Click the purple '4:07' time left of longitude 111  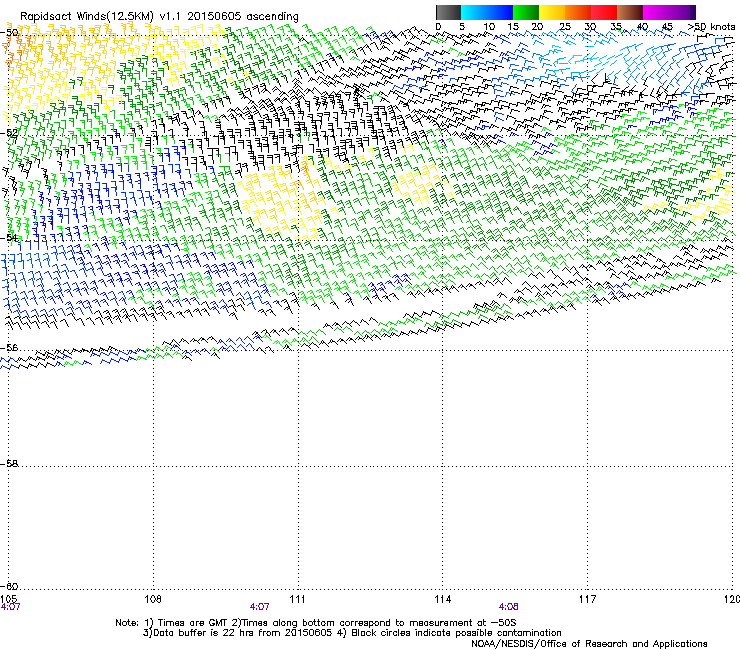pyautogui.click(x=259, y=607)
